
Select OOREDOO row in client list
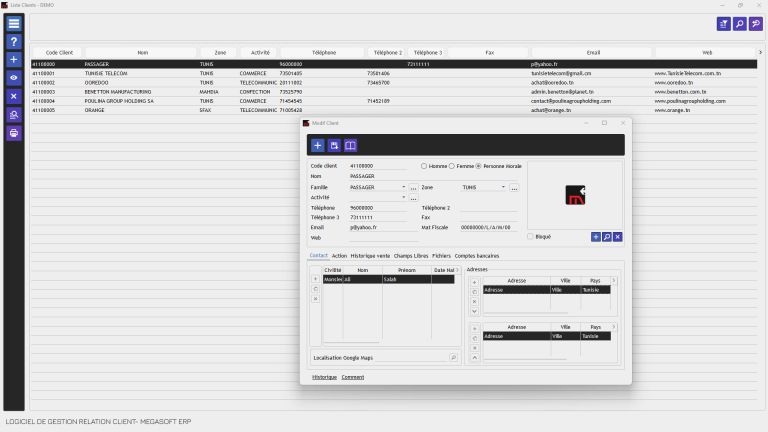394,83
